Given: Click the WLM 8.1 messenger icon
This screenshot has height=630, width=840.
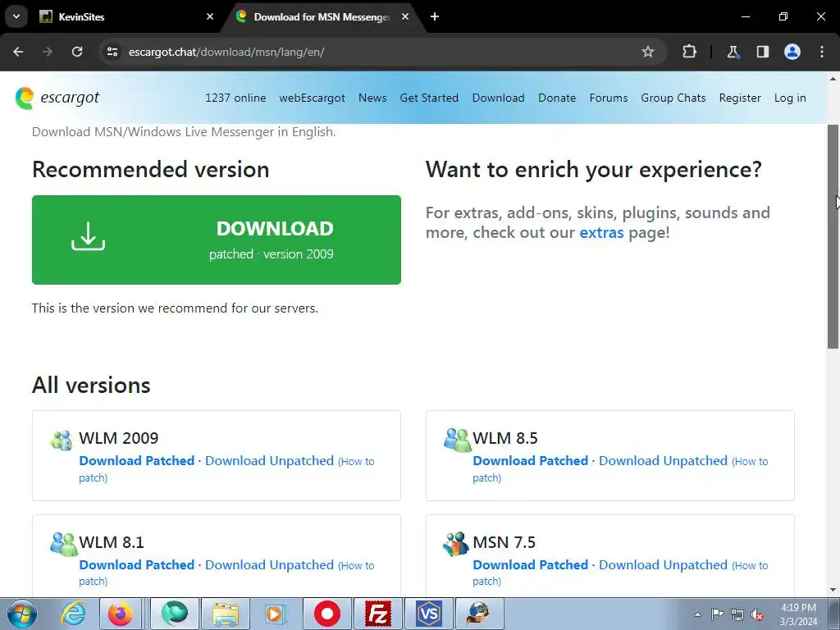Looking at the screenshot, I should 63,545.
